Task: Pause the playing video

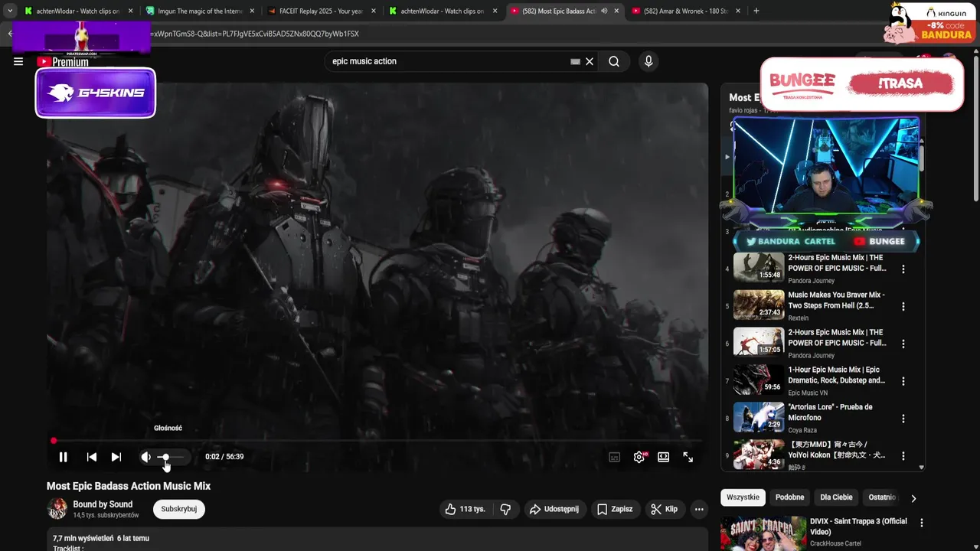Action: pos(64,457)
